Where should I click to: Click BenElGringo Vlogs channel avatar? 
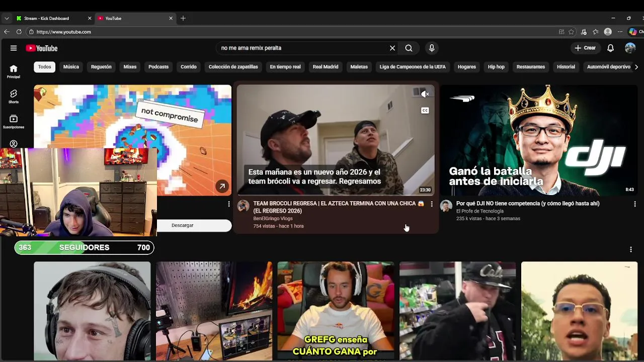pos(243,206)
